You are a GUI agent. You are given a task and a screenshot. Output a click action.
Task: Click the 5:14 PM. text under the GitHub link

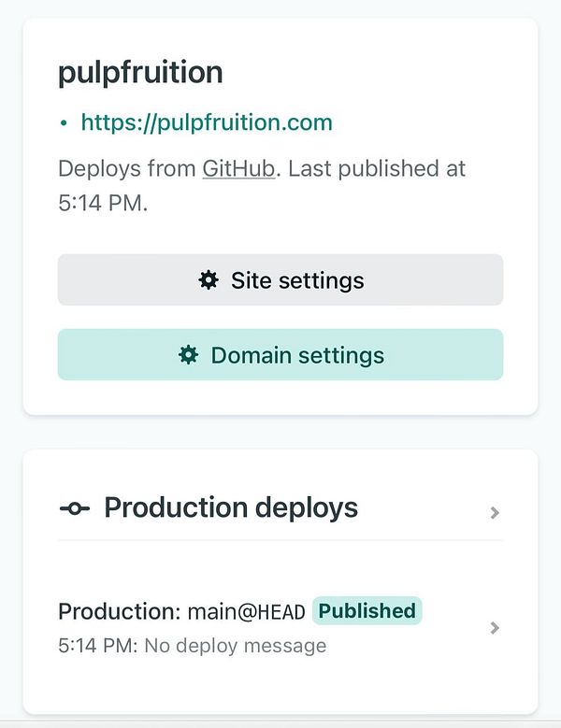tap(103, 204)
